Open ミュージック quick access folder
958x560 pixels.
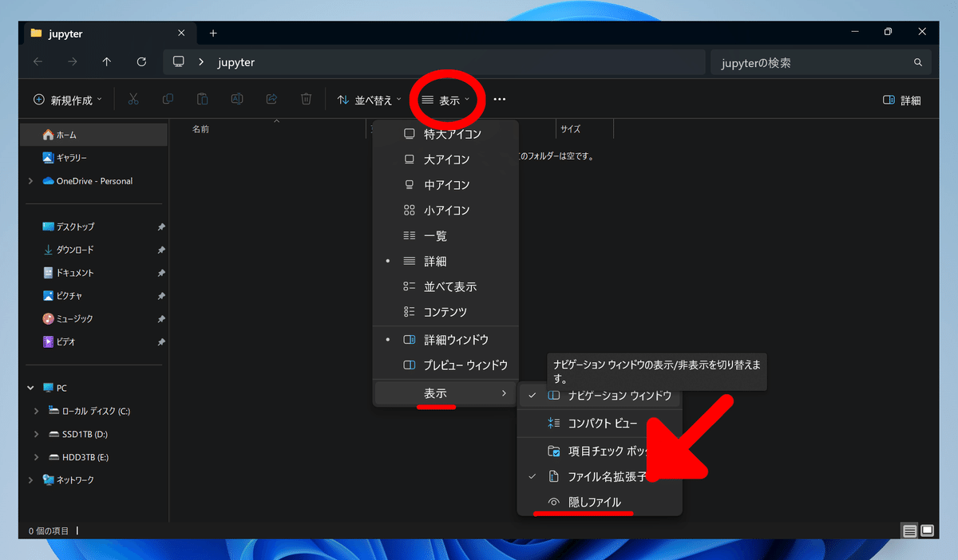click(94, 319)
